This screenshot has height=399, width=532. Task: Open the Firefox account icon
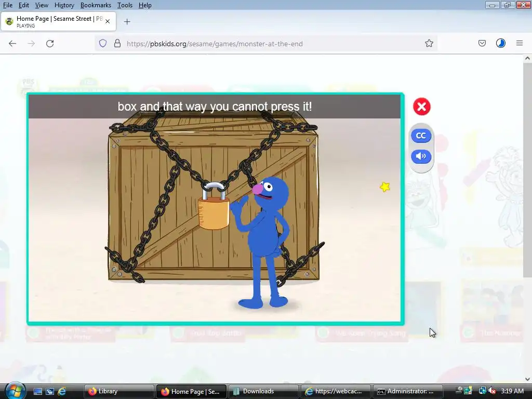coord(500,44)
